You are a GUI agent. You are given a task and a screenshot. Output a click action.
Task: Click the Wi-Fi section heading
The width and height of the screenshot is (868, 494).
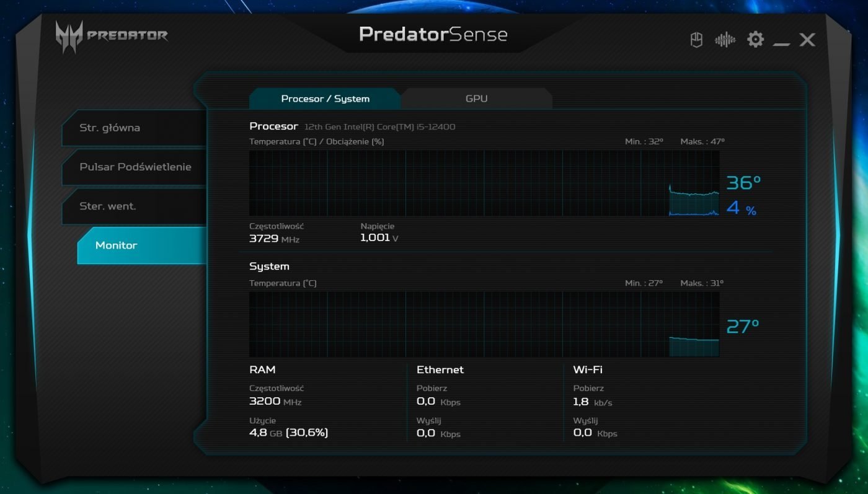[588, 369]
